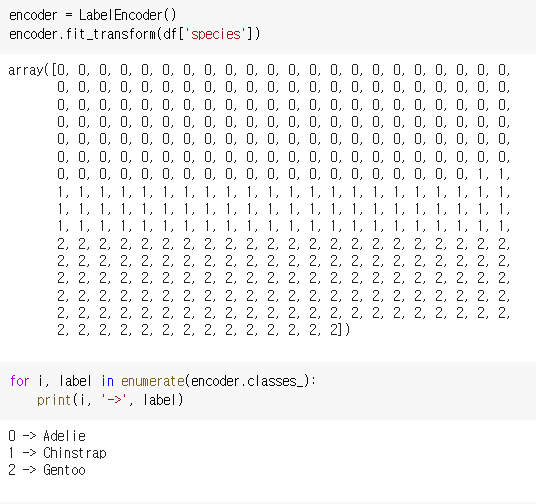Click the first row of 2 values
This screenshot has width=536, height=504.
click(x=283, y=244)
